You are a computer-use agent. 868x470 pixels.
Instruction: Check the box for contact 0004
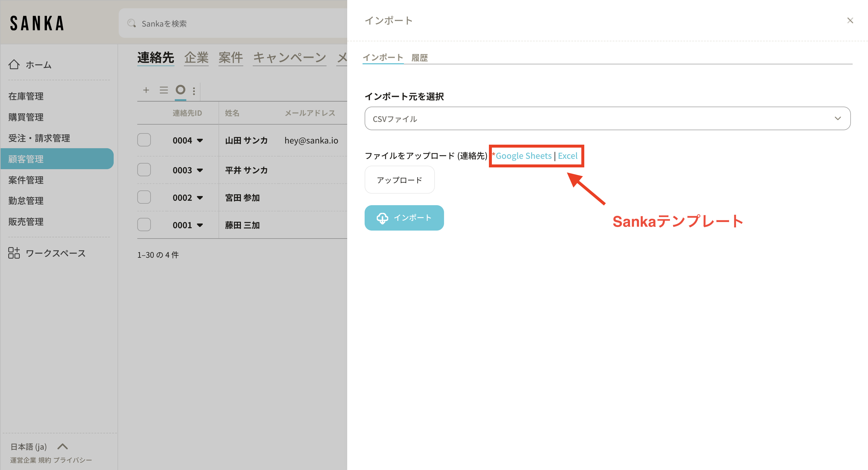pyautogui.click(x=144, y=140)
